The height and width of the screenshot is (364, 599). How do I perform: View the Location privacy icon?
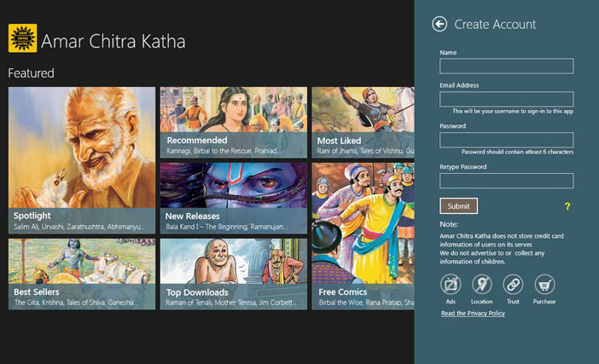coord(482,285)
